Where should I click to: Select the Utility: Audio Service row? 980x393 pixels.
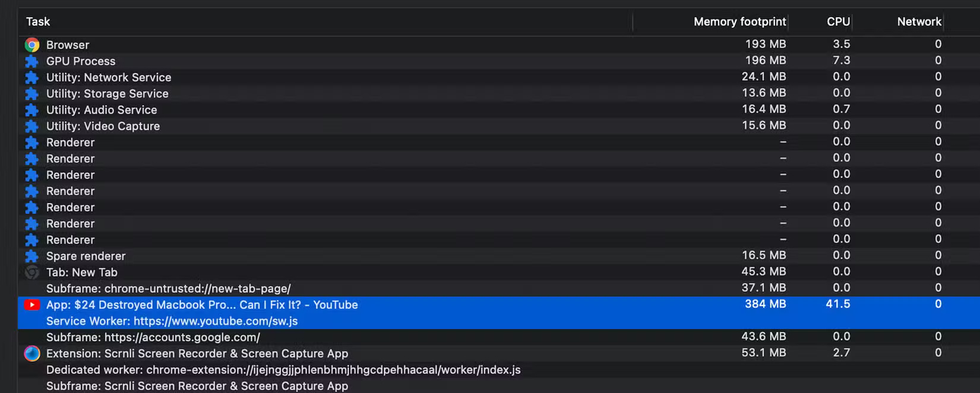(x=499, y=110)
